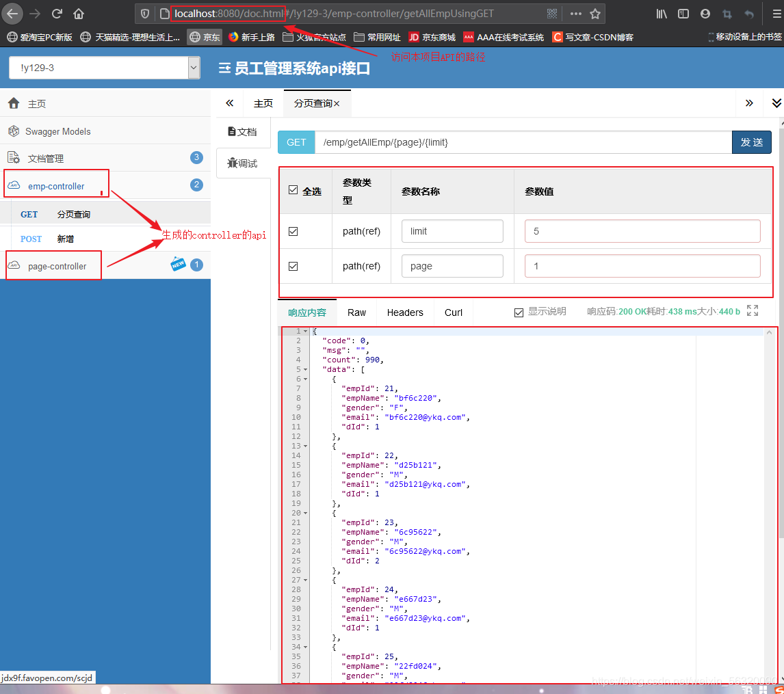Open the AAA在线考试系统 bookmark
This screenshot has width=784, height=694.
click(x=504, y=37)
